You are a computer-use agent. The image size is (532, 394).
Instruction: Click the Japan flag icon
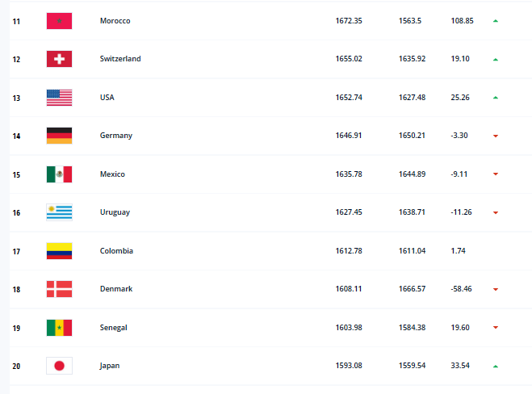[59, 366]
